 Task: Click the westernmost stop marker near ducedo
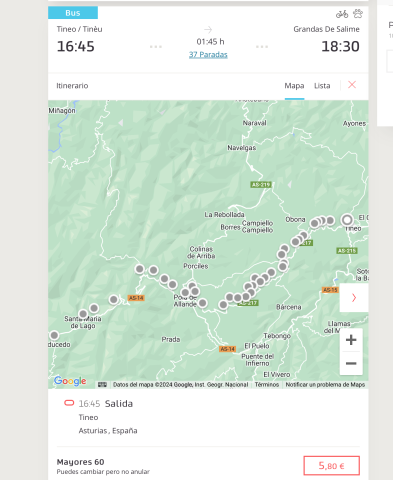tap(54, 335)
